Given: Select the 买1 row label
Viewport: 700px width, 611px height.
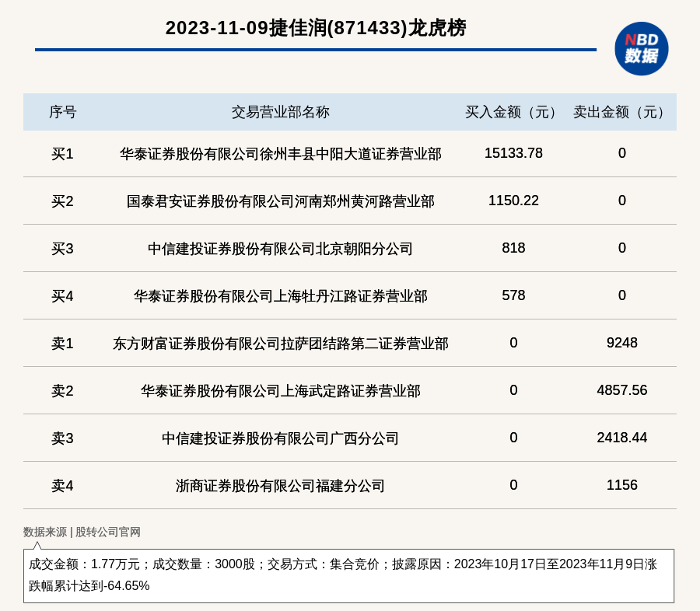Looking at the screenshot, I should pos(62,154).
